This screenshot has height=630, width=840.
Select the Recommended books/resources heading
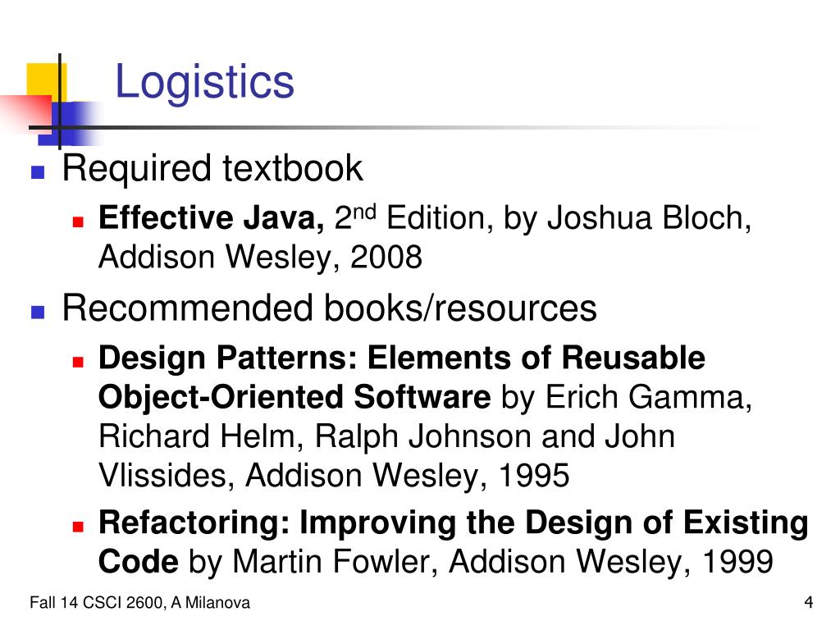[x=330, y=308]
